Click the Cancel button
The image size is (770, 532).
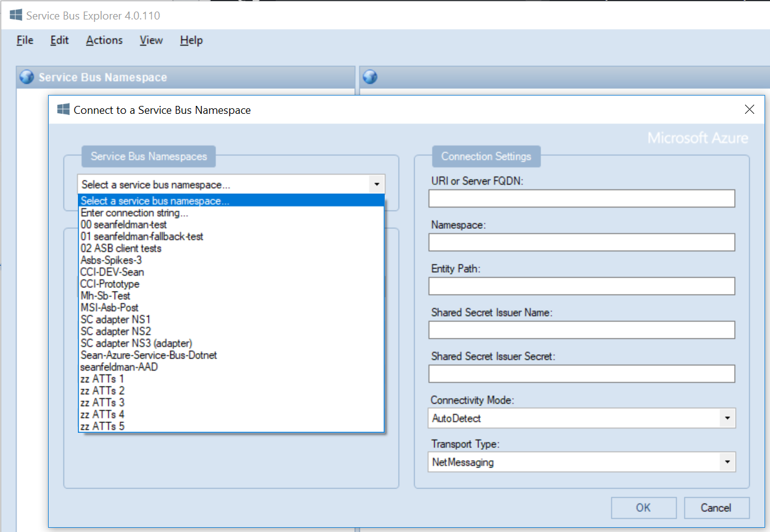pyautogui.click(x=716, y=508)
